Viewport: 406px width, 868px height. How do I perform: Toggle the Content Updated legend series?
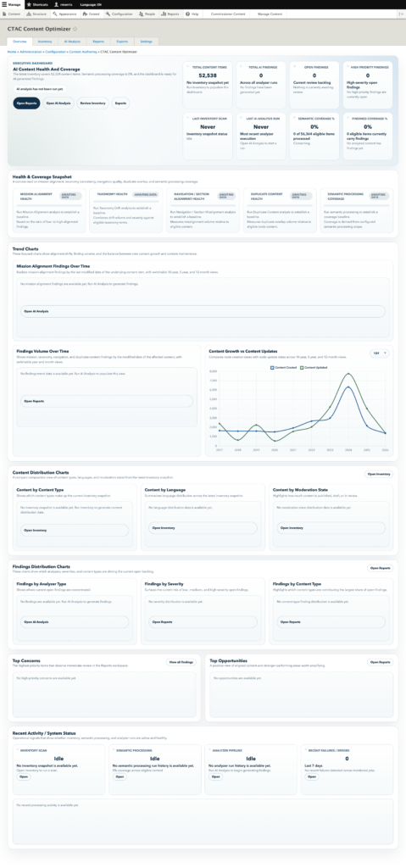pos(314,368)
